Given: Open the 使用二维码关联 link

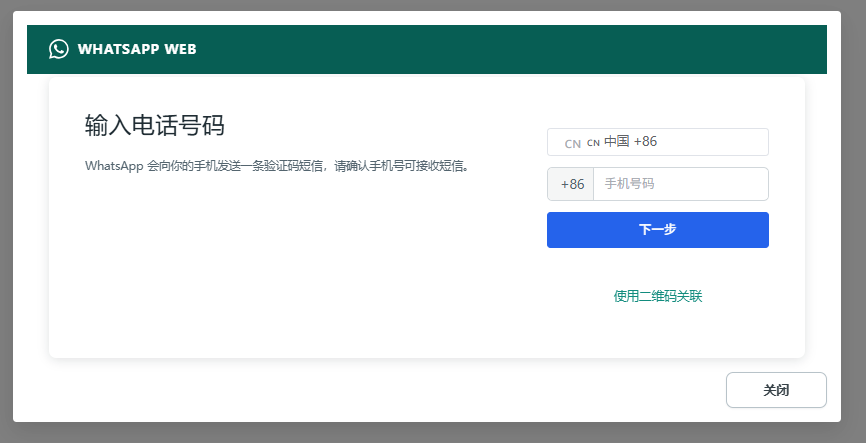Looking at the screenshot, I should point(657,297).
